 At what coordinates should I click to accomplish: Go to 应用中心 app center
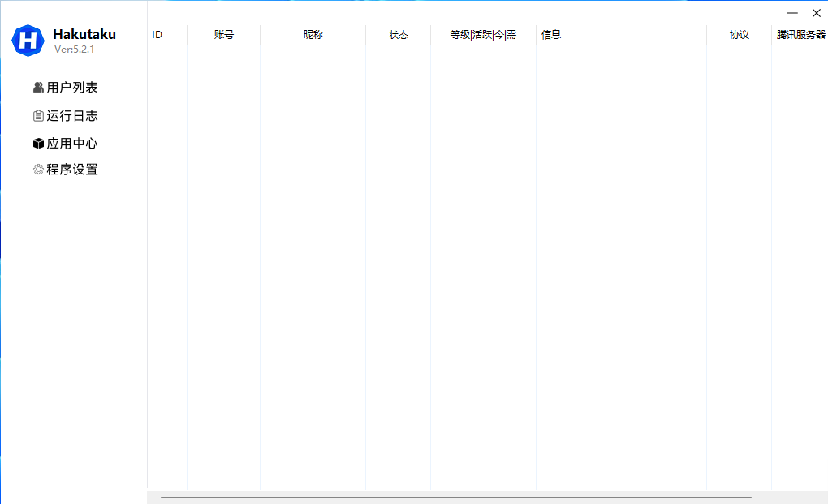(72, 144)
